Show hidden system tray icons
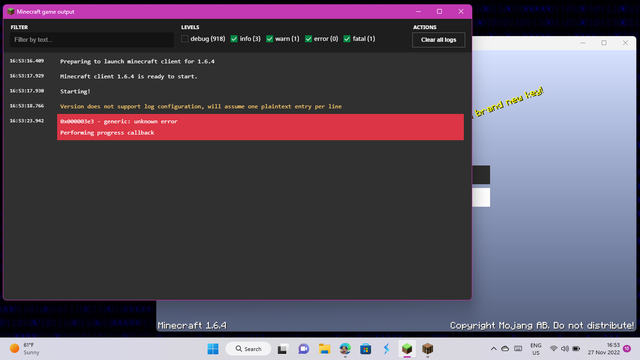Viewport: 640px width, 360px height. 493,349
